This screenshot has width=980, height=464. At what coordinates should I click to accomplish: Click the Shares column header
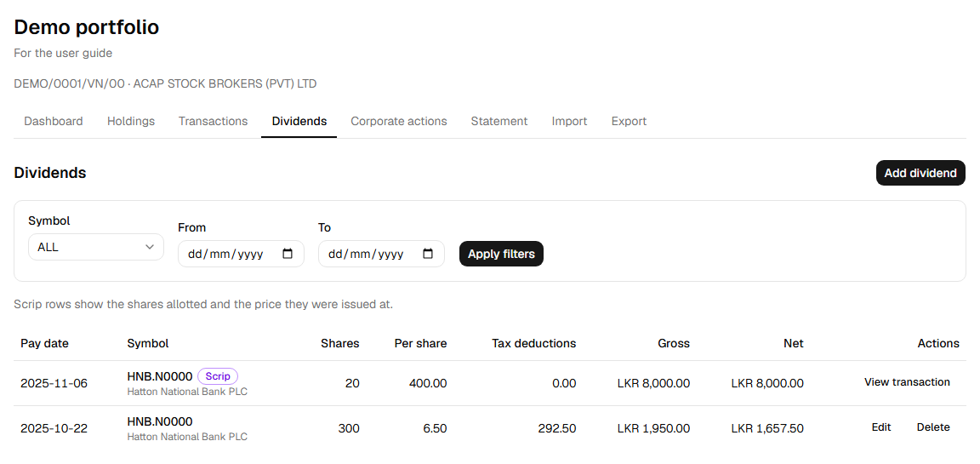pos(340,343)
